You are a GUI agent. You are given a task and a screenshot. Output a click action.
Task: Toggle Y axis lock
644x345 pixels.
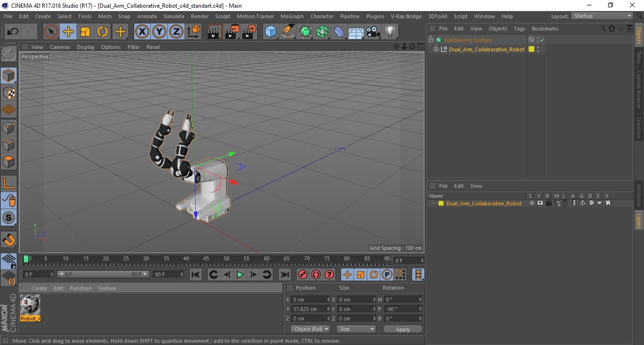click(x=159, y=32)
